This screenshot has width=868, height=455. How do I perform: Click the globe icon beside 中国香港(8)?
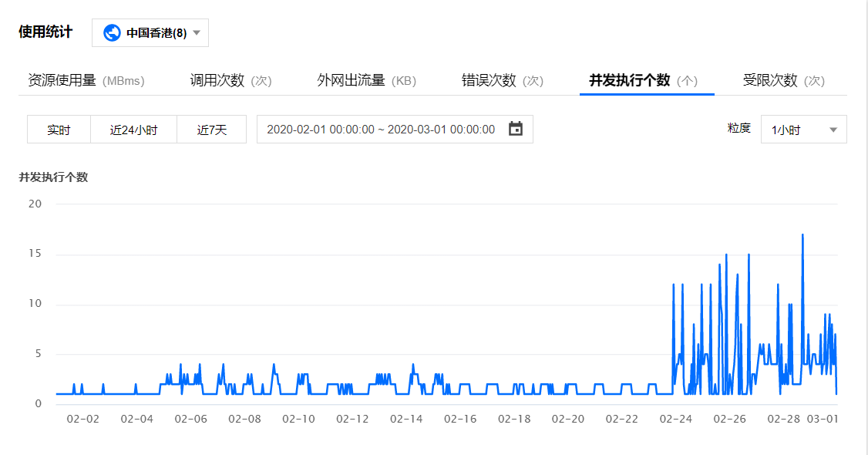[112, 33]
